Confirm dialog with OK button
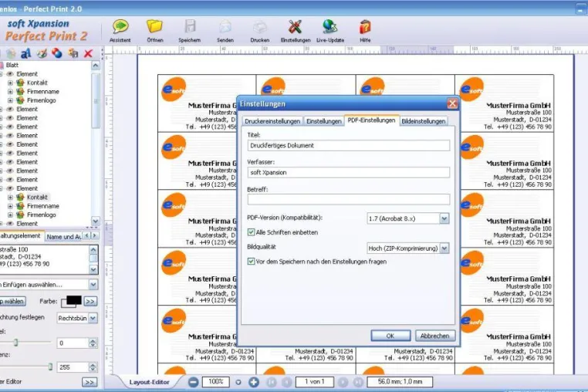The width and height of the screenshot is (588, 392). tap(390, 336)
